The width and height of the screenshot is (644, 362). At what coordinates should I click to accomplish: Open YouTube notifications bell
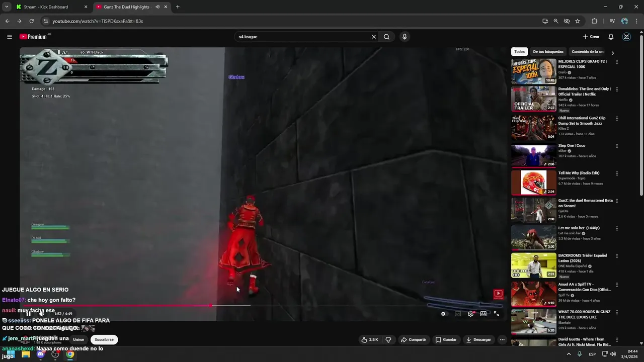[x=611, y=37]
